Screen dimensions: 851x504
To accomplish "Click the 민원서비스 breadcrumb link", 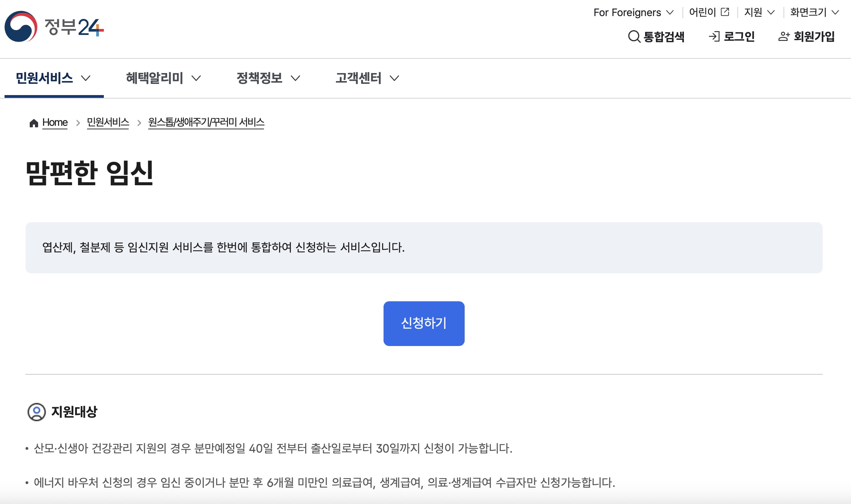I will pyautogui.click(x=108, y=122).
